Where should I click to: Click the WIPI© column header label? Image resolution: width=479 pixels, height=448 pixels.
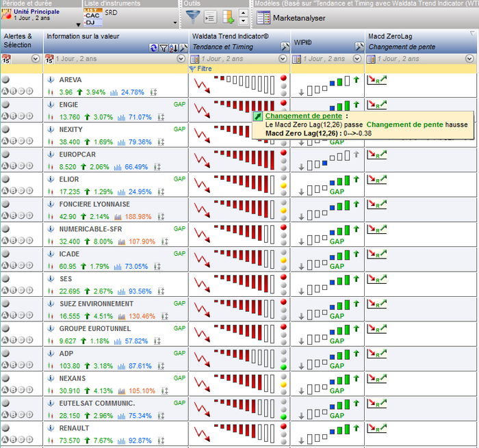302,43
